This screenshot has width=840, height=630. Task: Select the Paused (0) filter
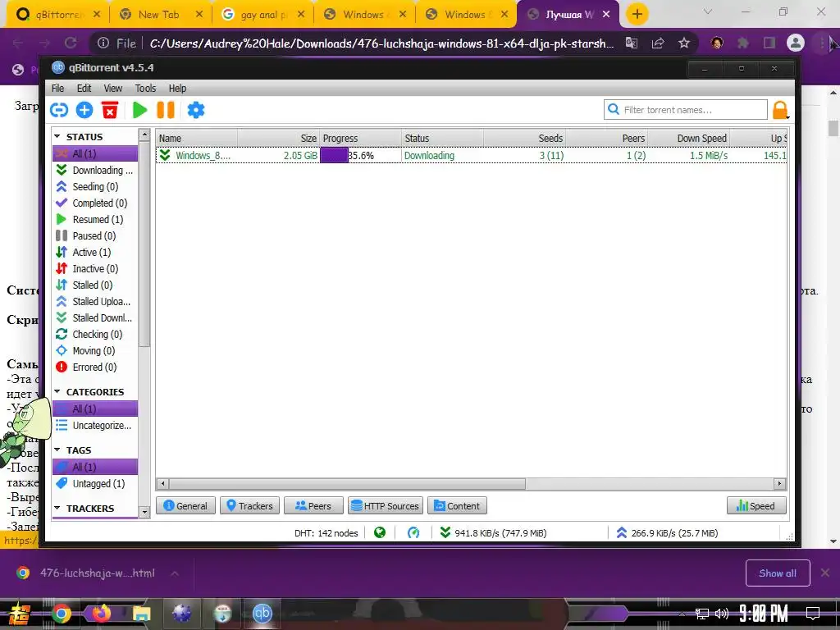click(95, 235)
